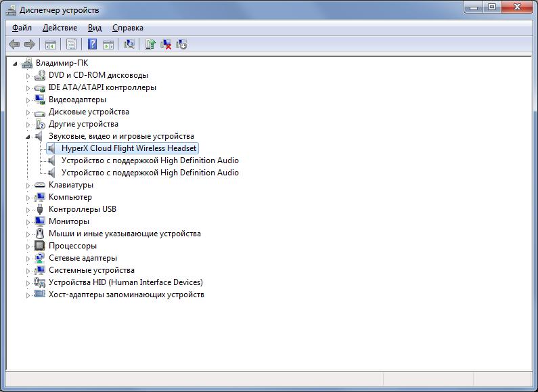
Task: Click the IDE ATA/ATAPI controller icon
Action: (40, 87)
